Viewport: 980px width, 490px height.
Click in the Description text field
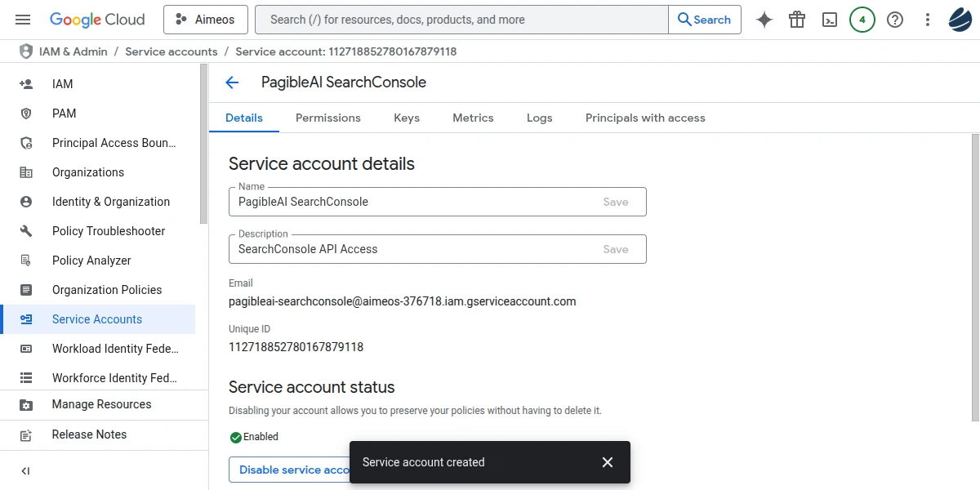coord(412,249)
